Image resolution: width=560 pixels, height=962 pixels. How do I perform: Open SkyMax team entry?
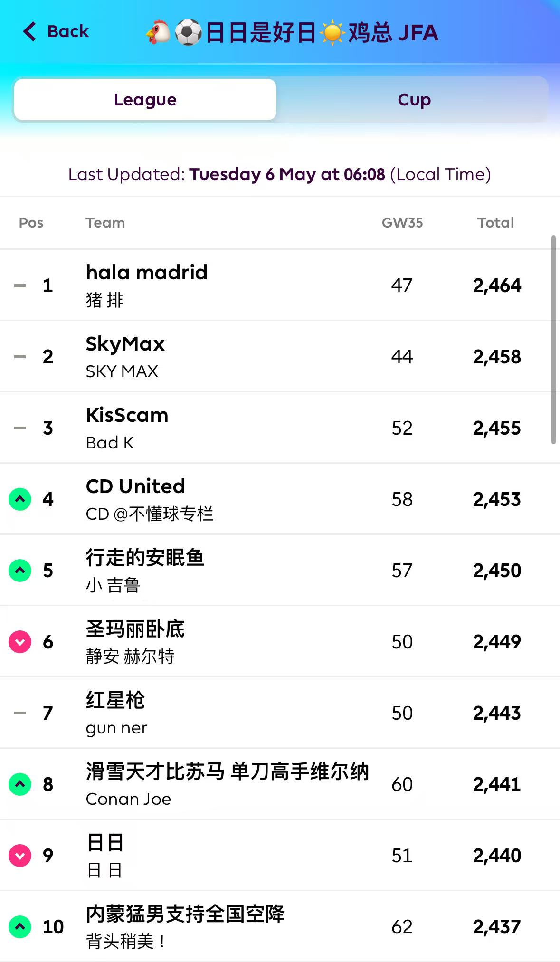(x=125, y=344)
